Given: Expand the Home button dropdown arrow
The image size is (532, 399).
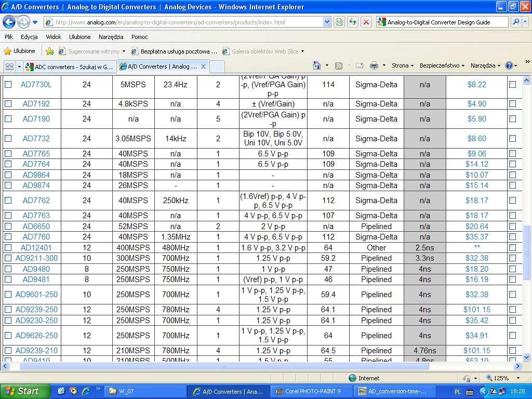Looking at the screenshot, I should 327,65.
